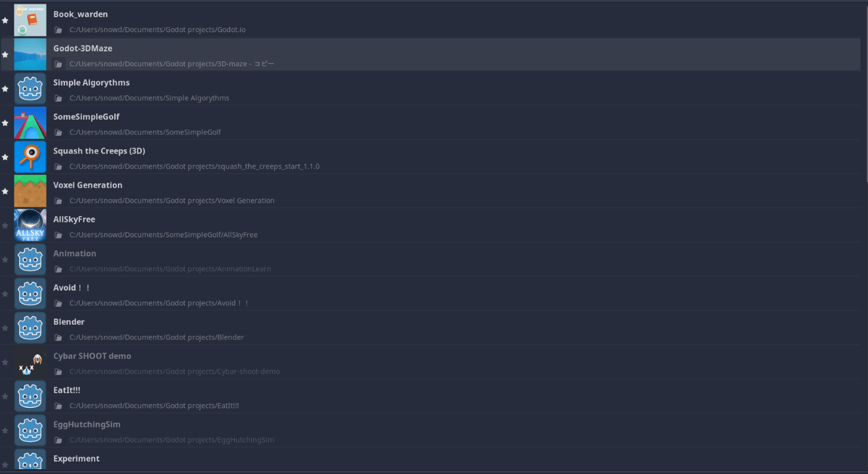The height and width of the screenshot is (474, 868).
Task: Open folder icon for EatIt!!! path
Action: pos(58,406)
